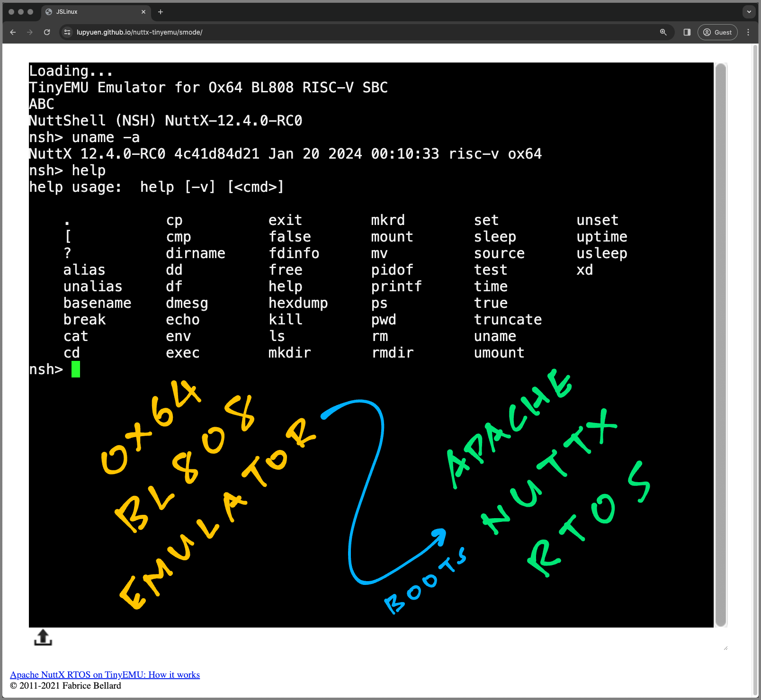Open the Guest profile button
The width and height of the screenshot is (761, 700).
point(717,32)
